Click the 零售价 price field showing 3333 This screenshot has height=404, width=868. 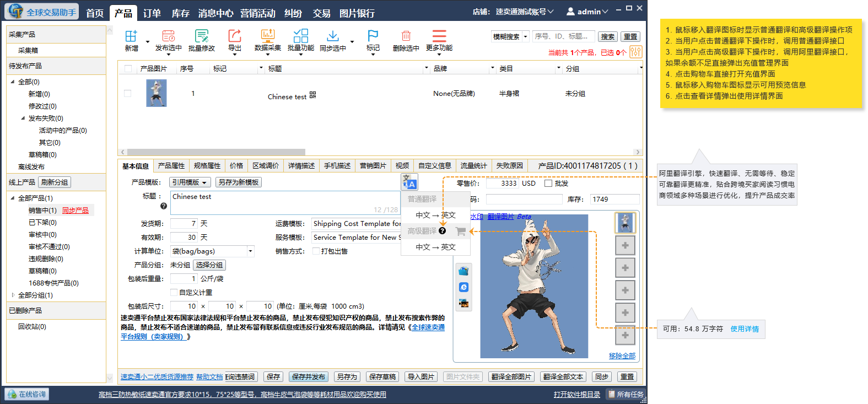(502, 184)
